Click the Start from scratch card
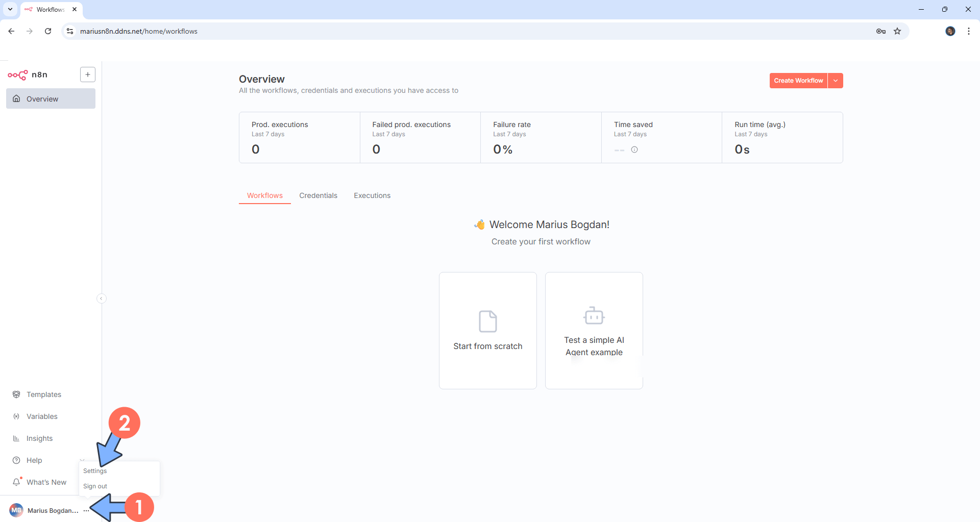Image resolution: width=980 pixels, height=522 pixels. [488, 331]
